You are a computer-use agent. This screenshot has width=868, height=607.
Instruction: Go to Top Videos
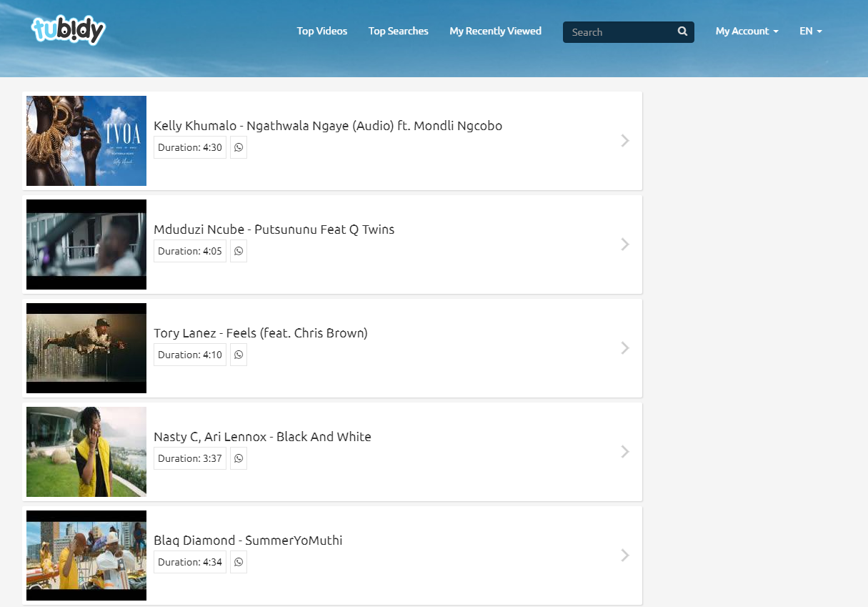[x=322, y=31]
